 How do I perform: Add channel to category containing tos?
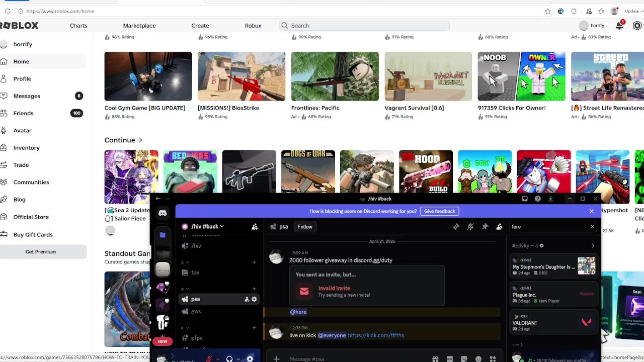click(254, 262)
